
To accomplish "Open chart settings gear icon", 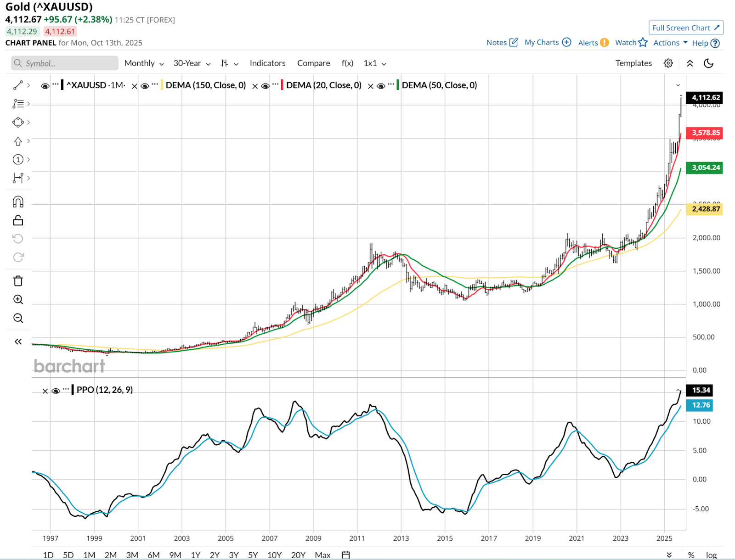I will point(668,63).
